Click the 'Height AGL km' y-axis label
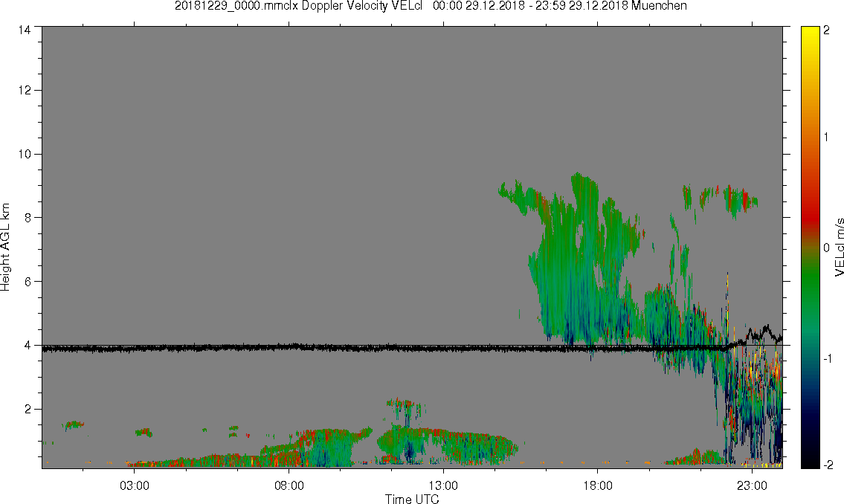Screen dimensions: 844x504 (x=5, y=247)
